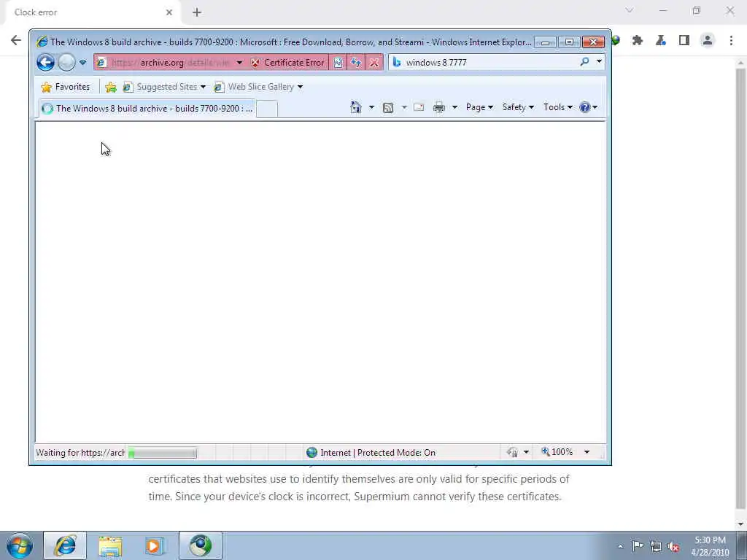
Task: Stop page loading with red X
Action: click(x=374, y=63)
